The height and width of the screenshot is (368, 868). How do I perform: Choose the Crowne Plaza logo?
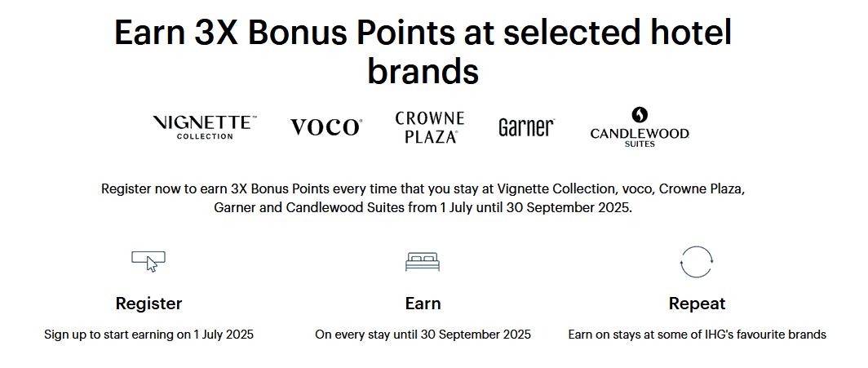point(429,127)
